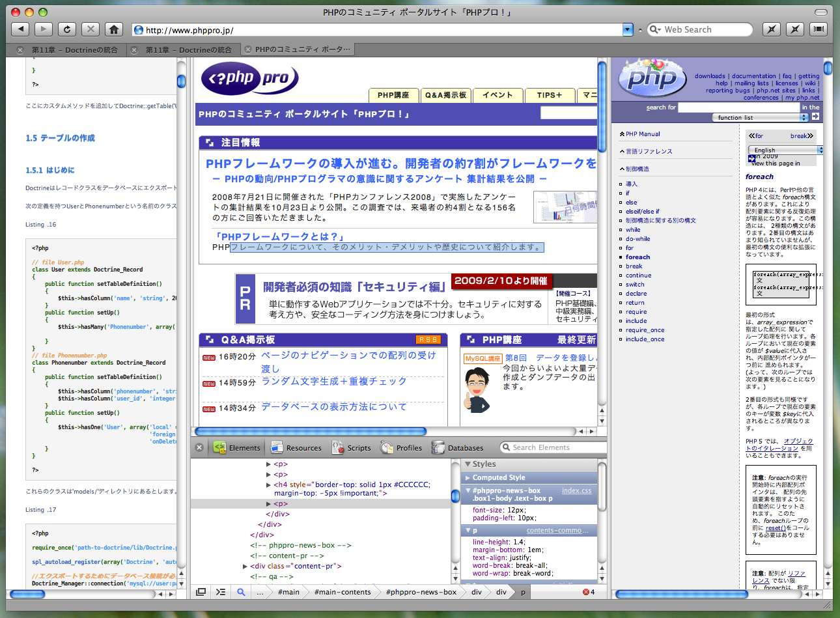Expand the div class content-pr node
Viewport: 840px width, 618px height.
click(245, 567)
